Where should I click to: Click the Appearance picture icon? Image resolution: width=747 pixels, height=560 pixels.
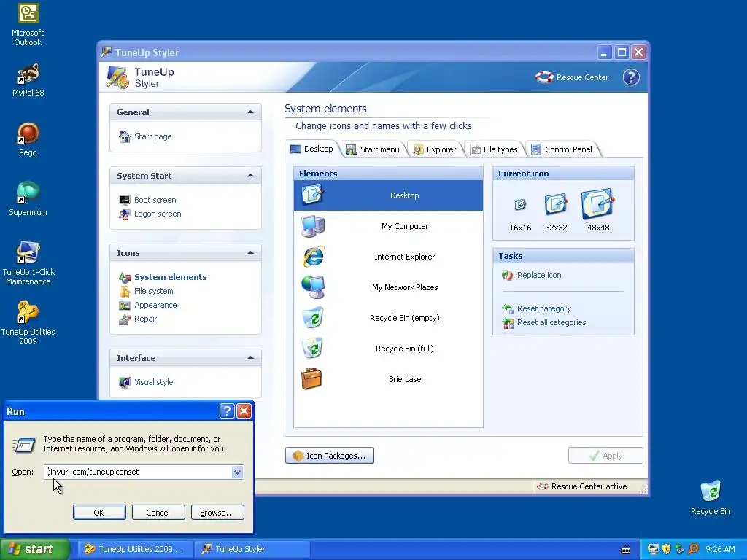tap(124, 306)
